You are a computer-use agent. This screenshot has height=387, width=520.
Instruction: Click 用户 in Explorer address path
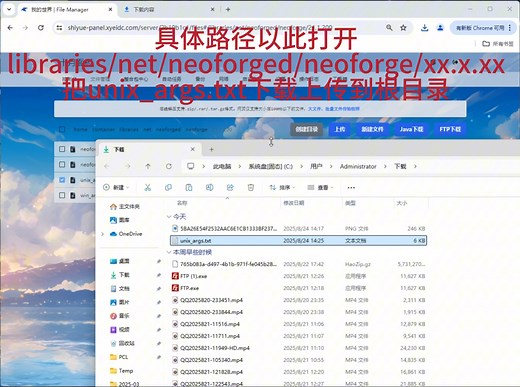316,166
